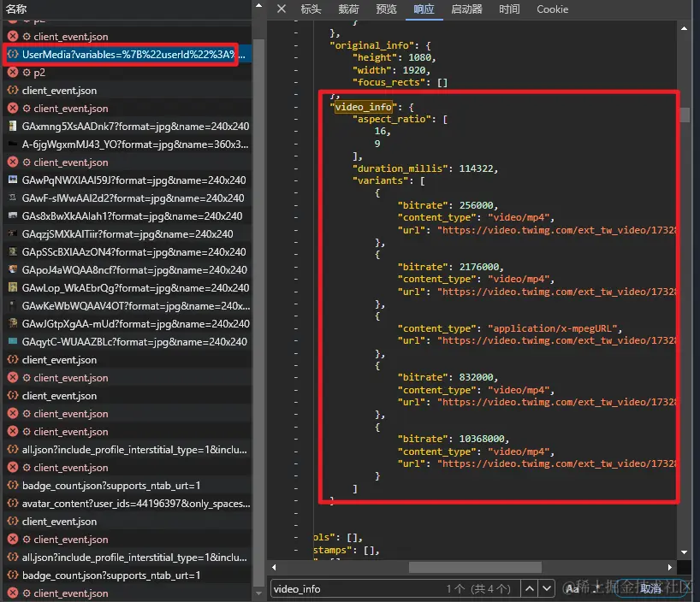This screenshot has width=700, height=602.
Task: Go to next search match
Action: tap(547, 588)
